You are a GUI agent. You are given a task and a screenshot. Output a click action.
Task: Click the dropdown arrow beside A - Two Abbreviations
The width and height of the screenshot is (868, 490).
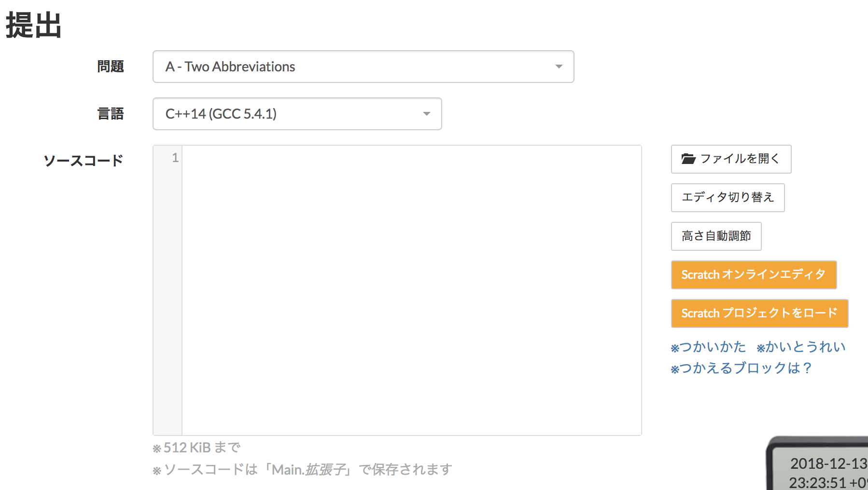(x=559, y=67)
